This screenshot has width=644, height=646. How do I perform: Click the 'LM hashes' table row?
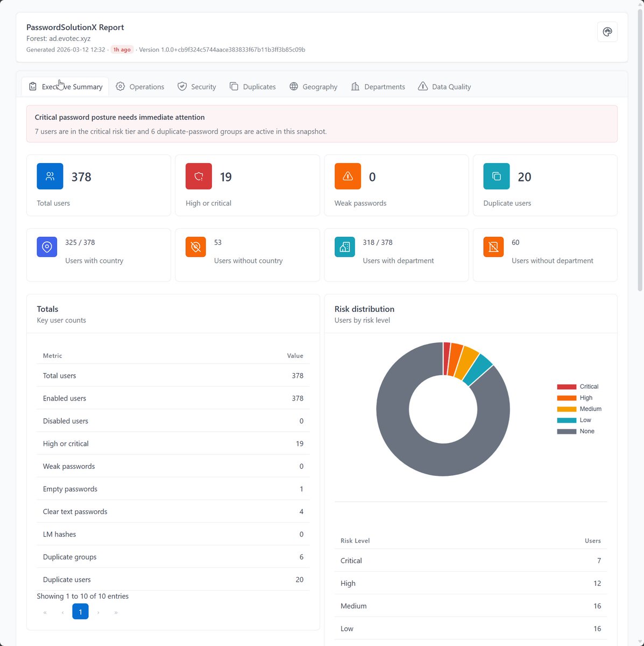173,534
